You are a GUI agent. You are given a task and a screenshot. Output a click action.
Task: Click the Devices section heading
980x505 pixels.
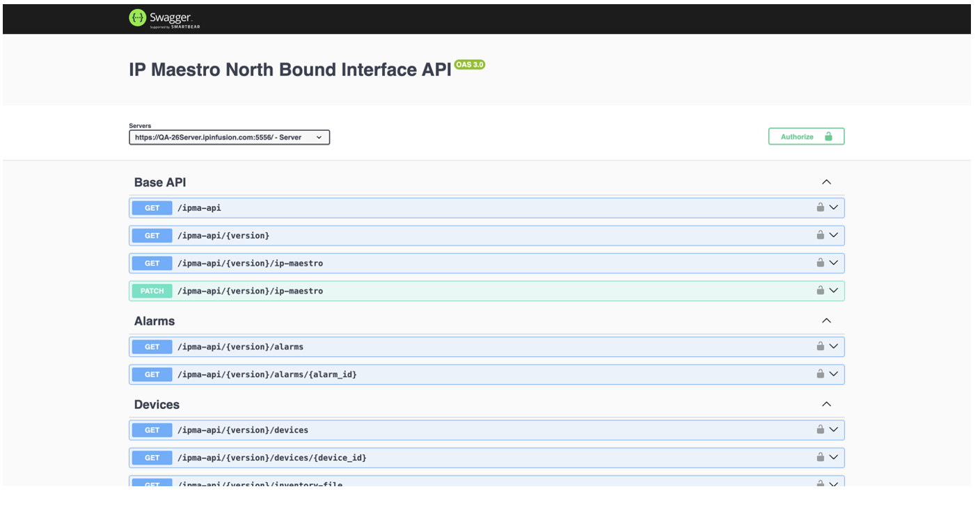[157, 404]
